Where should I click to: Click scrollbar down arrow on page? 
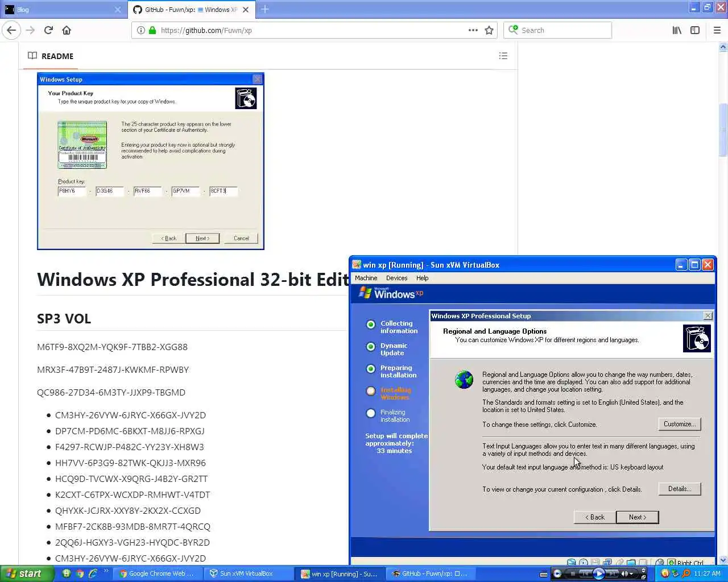(723, 560)
